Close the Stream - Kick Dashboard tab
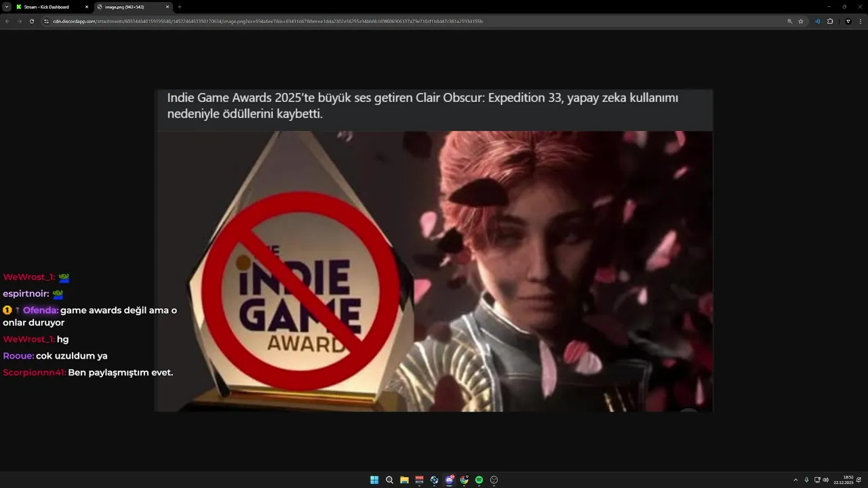The image size is (868, 488). click(x=86, y=7)
